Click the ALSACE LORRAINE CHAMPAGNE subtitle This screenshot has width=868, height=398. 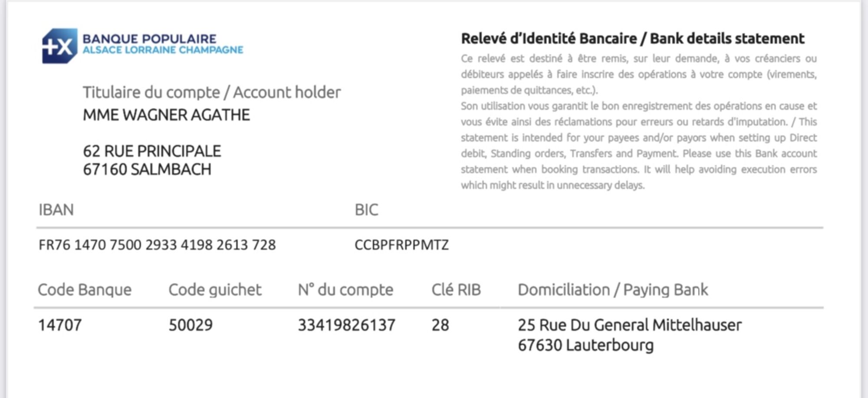point(163,50)
